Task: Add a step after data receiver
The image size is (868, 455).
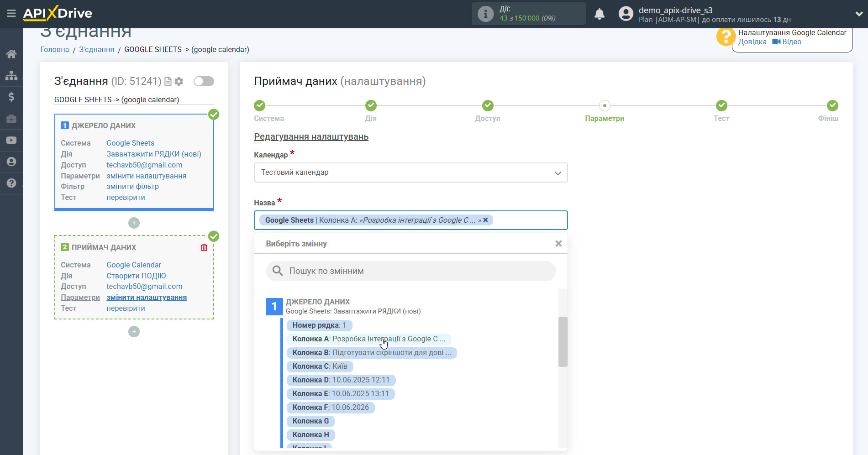Action: [134, 331]
